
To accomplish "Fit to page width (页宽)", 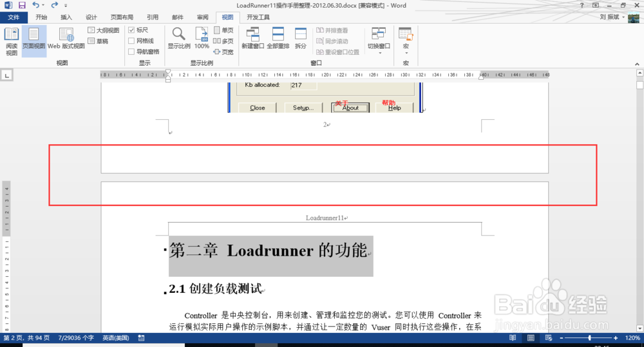I will (x=223, y=52).
